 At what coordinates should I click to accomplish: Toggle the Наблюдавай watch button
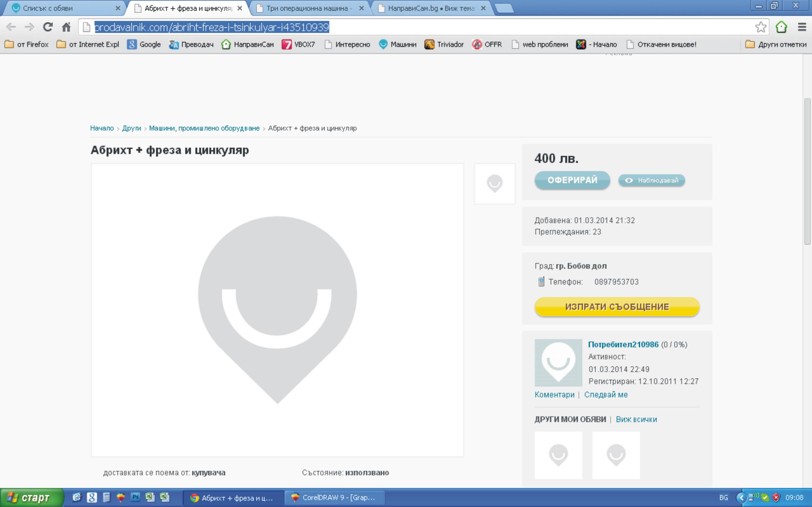[x=651, y=180]
